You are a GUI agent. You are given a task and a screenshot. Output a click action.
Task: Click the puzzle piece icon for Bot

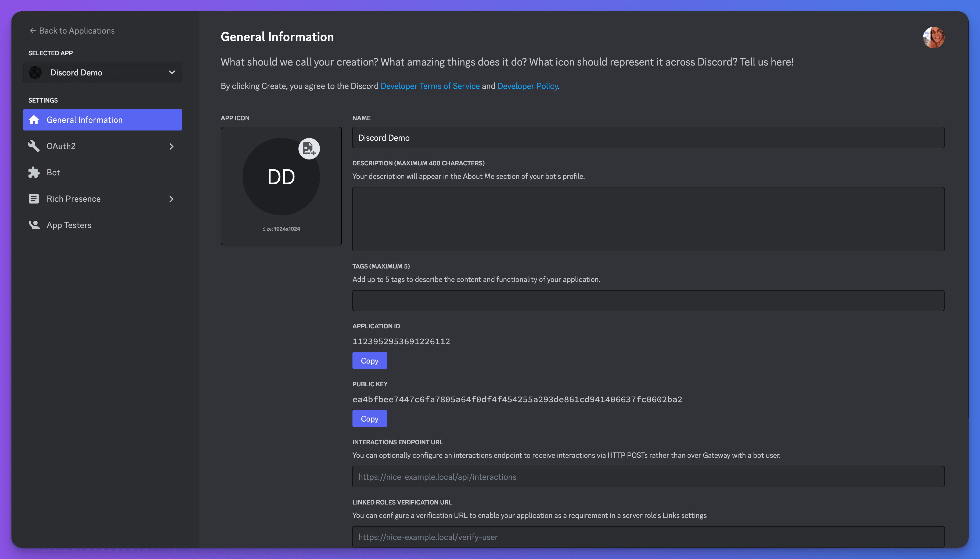pyautogui.click(x=34, y=172)
